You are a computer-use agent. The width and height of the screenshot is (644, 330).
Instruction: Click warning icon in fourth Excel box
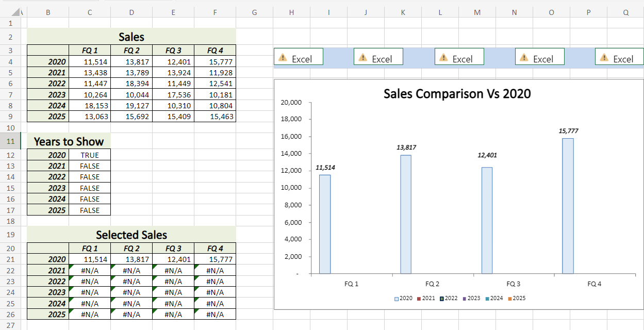[x=523, y=58]
